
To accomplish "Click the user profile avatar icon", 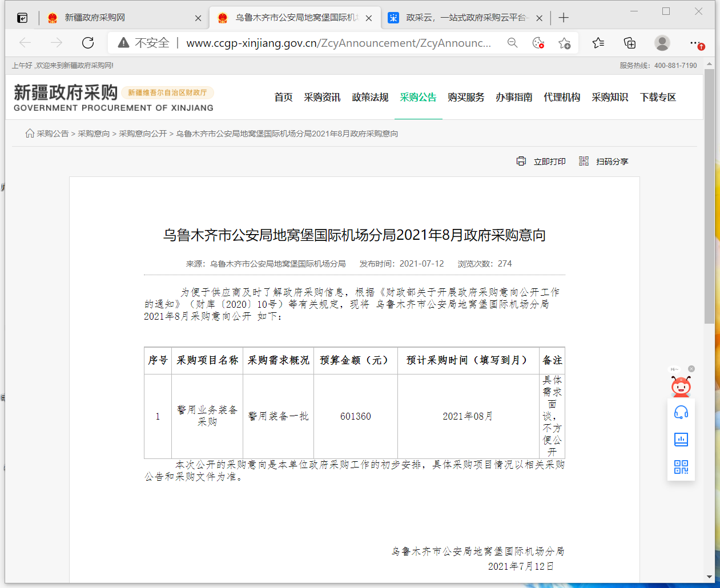I will point(662,43).
